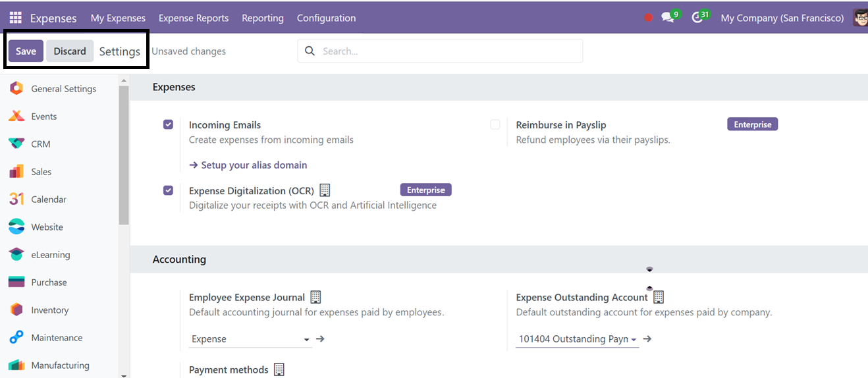Open company switcher My Company (San Francisco)
868x378 pixels.
point(782,18)
